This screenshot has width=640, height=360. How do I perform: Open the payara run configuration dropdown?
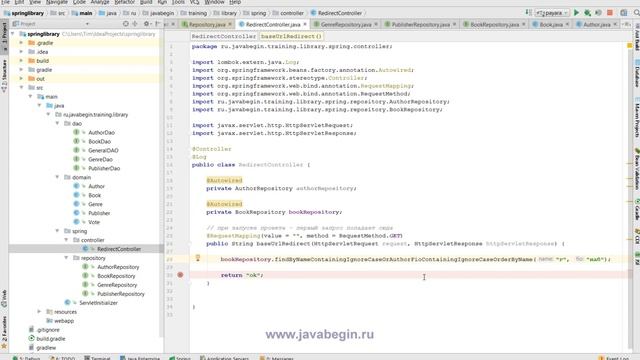[x=551, y=13]
